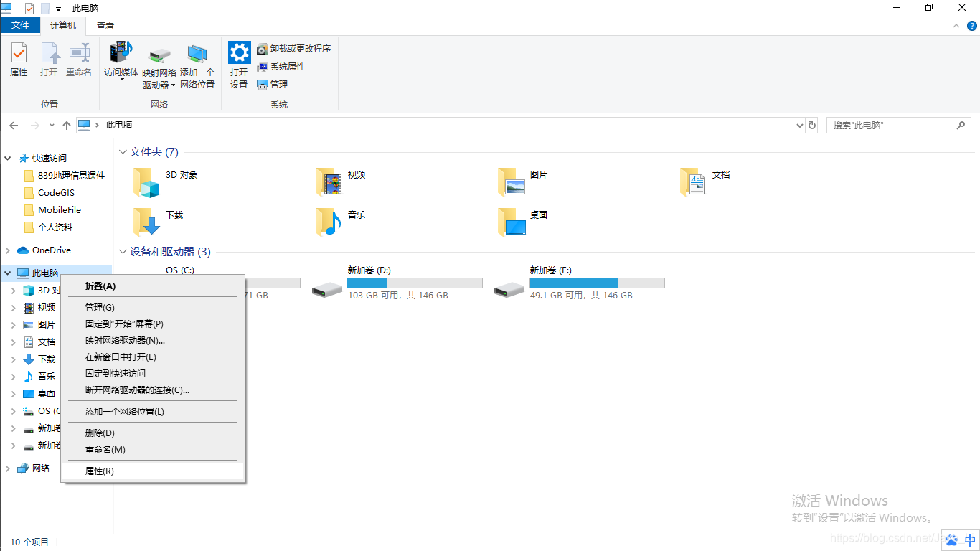Click Manage (管理) in ribbon System group
Screen dimensions: 980x551
click(273, 85)
